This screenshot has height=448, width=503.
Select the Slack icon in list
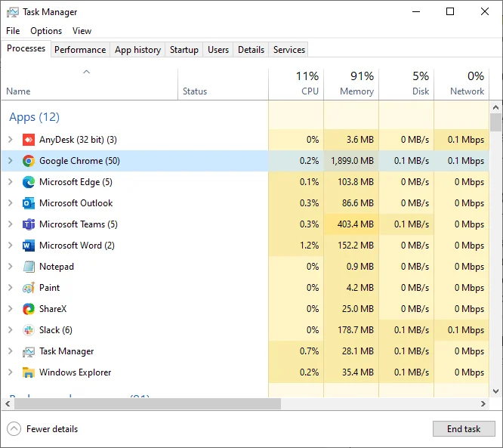pyautogui.click(x=29, y=330)
